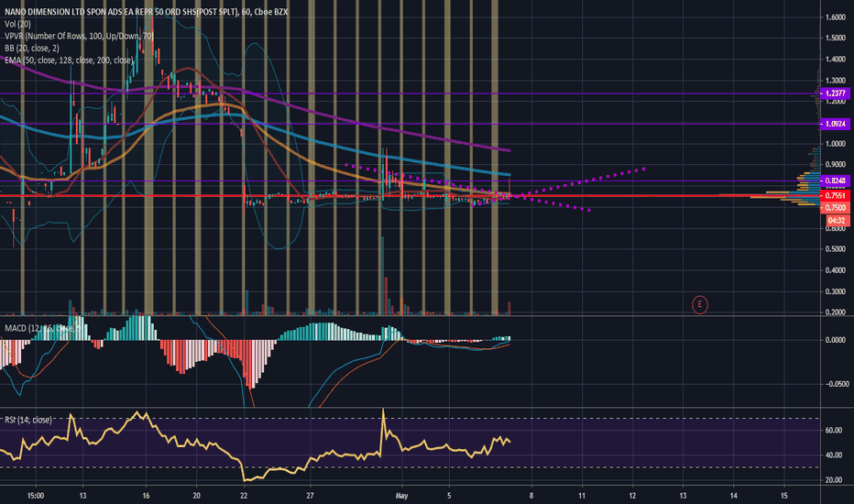Click the 11 date axis label
This screenshot has height=504, width=854.
582,496
